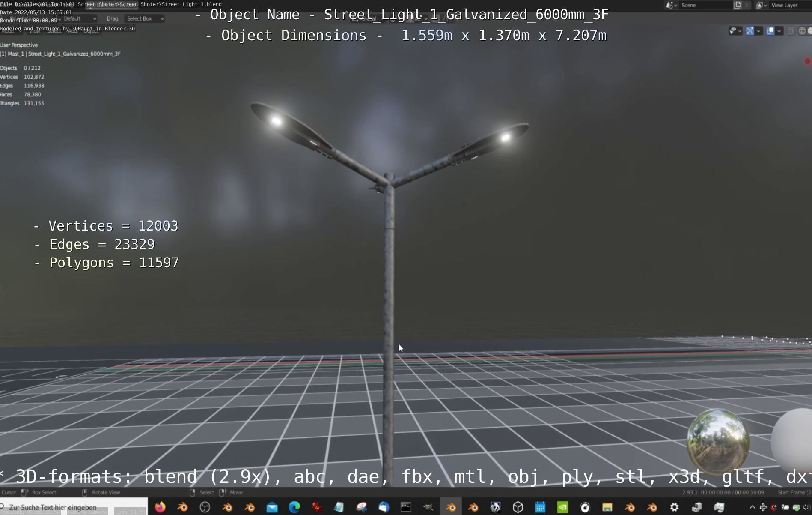Click the volume speaker tray icon
Viewport: 812px width, 515px height.
pos(806,507)
